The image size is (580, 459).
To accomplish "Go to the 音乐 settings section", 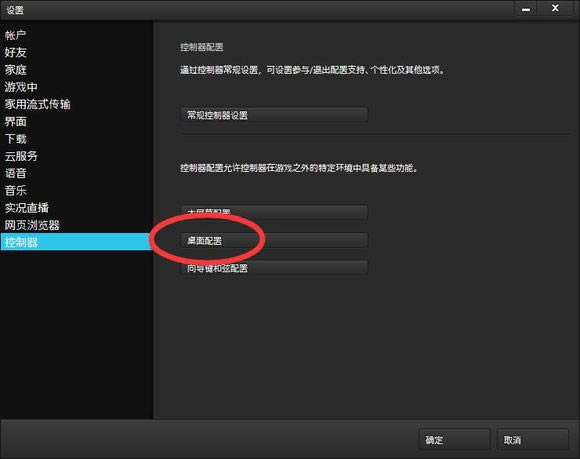I will point(16,190).
